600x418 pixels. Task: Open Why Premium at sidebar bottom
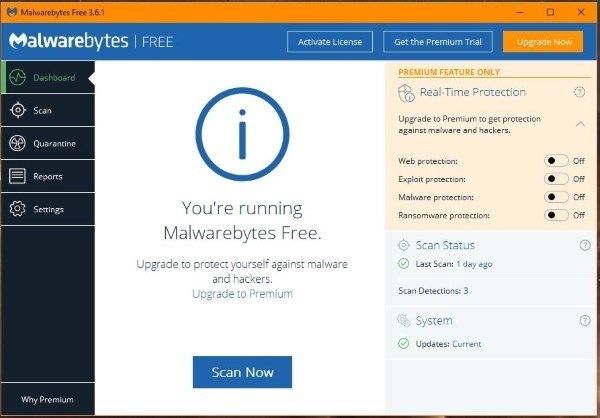click(x=46, y=399)
